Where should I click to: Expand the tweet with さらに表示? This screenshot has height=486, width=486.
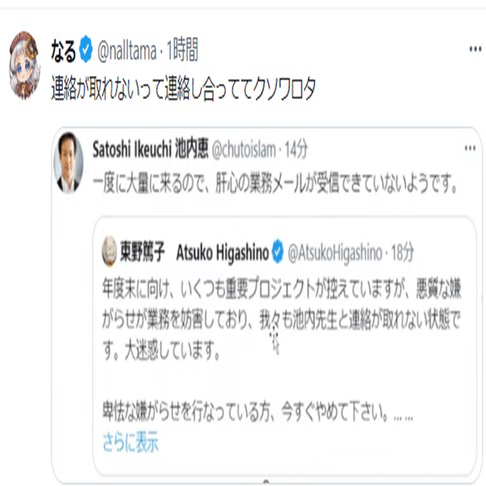coord(131,442)
